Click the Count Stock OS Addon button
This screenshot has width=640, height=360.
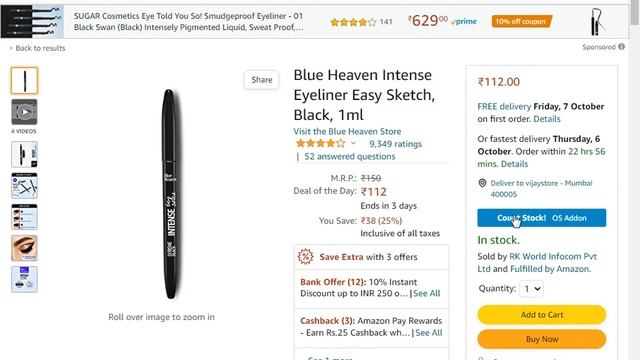542,218
